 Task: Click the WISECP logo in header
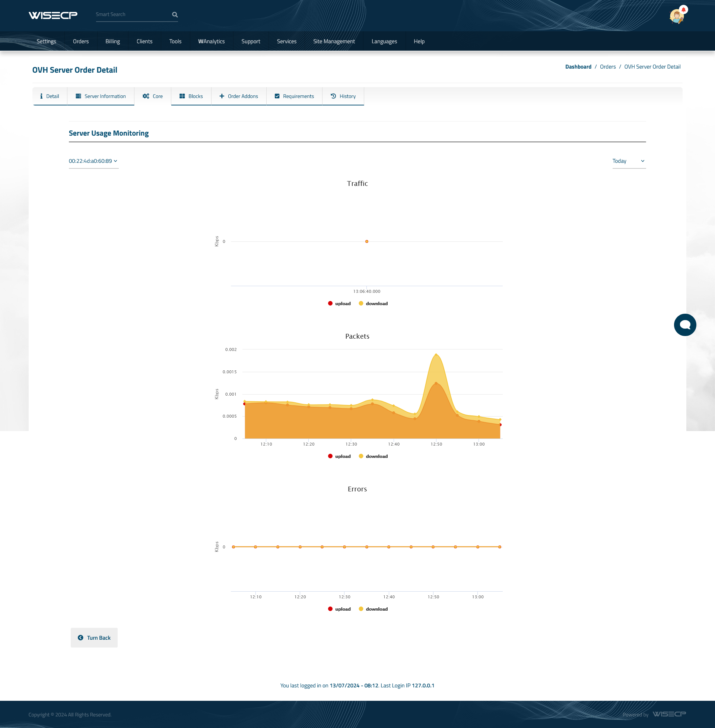point(53,15)
